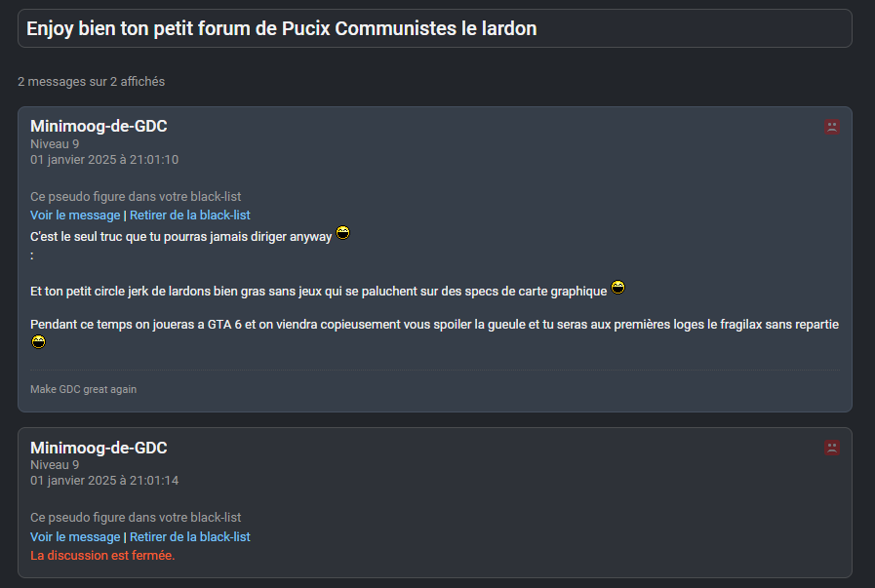Screen dimensions: 875x588
Task: Open the Minimoog-de-GDC profile from the 21:01:10 post
Action: coord(99,126)
